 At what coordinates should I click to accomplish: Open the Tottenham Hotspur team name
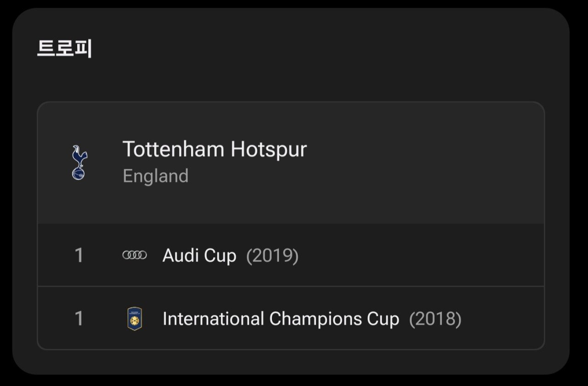coord(215,149)
